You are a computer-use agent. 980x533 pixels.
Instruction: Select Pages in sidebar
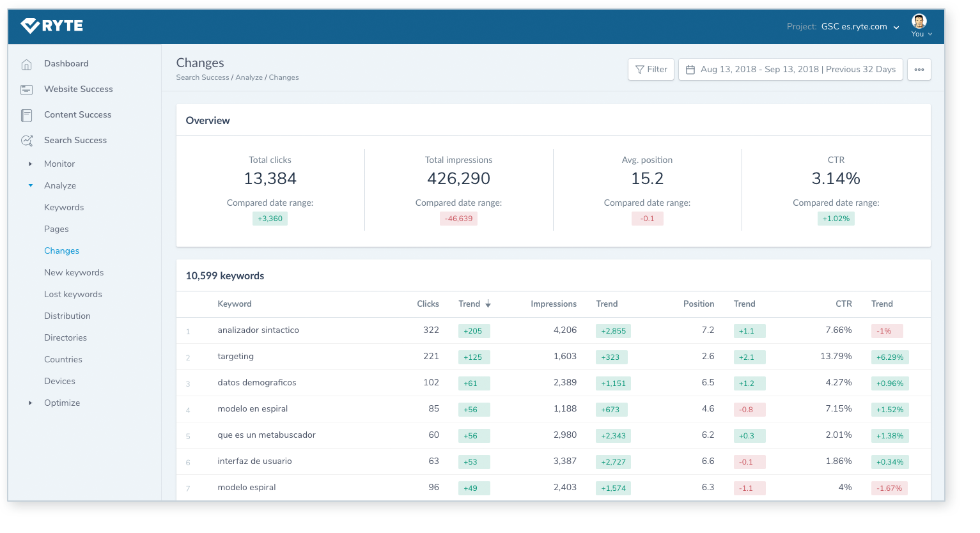coord(56,229)
